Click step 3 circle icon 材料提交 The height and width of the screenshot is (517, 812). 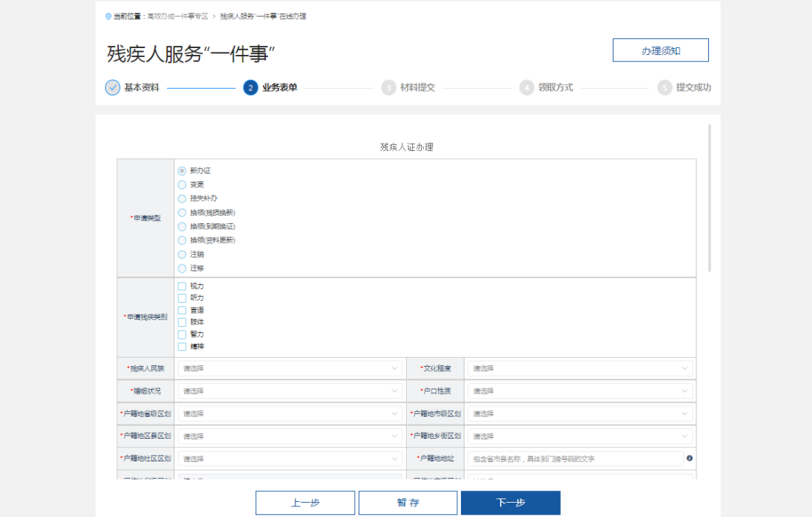389,87
